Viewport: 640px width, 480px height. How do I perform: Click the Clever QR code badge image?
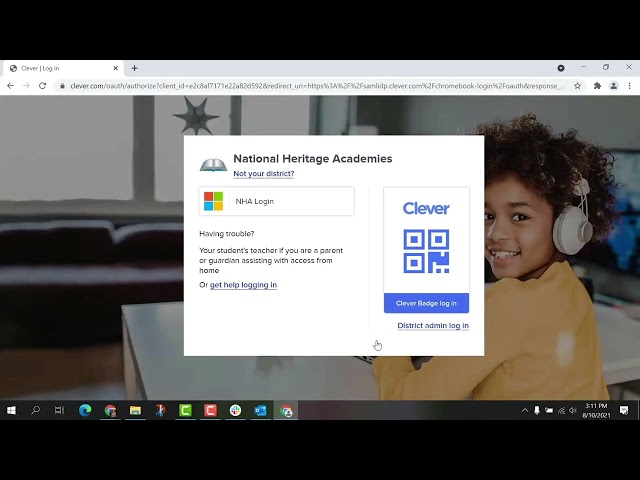tap(426, 251)
